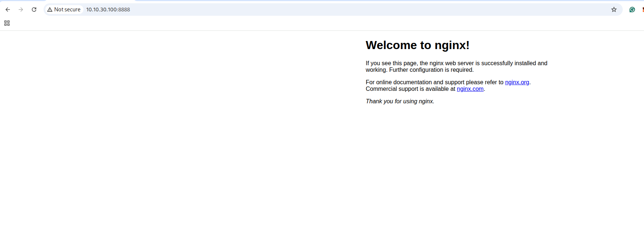Click the "Commercial support is available at" text
Screen dimensions: 644x252
tap(410, 89)
